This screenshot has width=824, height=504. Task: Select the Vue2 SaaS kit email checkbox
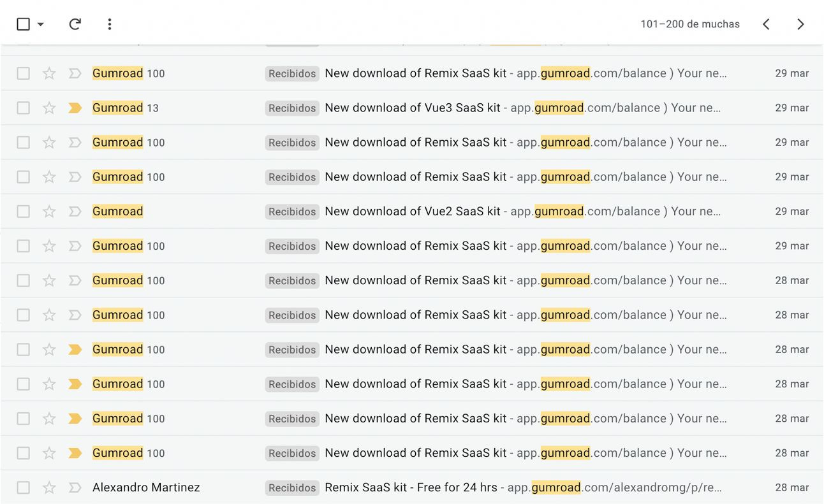click(23, 211)
